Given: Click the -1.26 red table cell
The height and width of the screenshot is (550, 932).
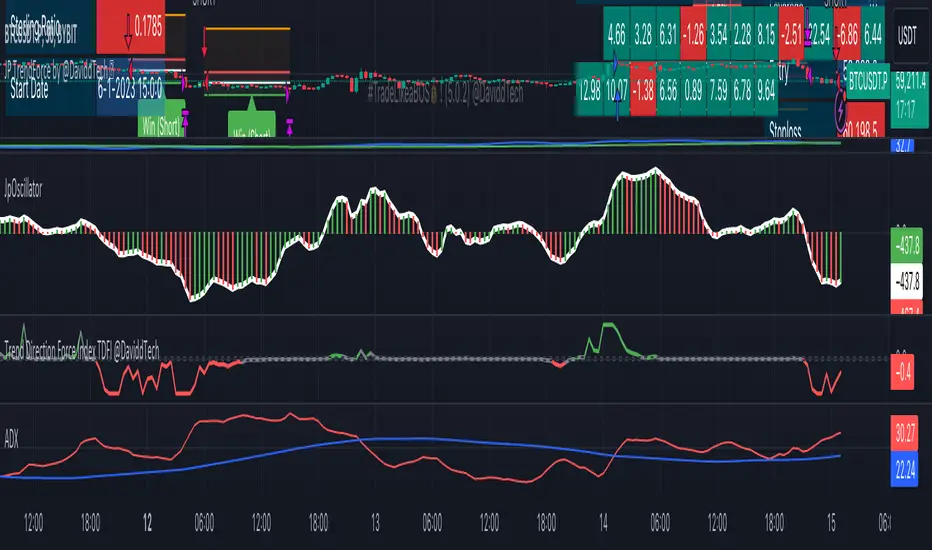Looking at the screenshot, I should point(694,34).
